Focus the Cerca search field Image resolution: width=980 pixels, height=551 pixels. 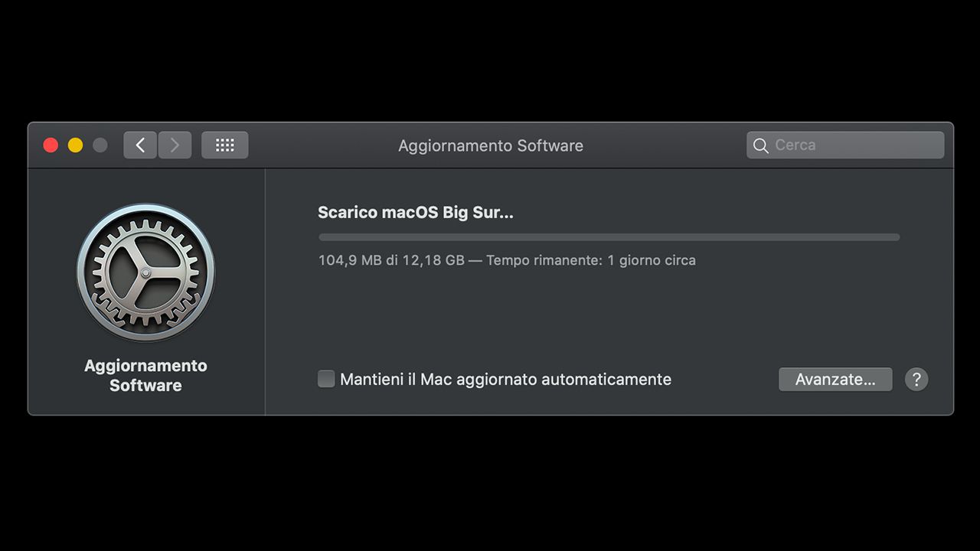coord(845,145)
